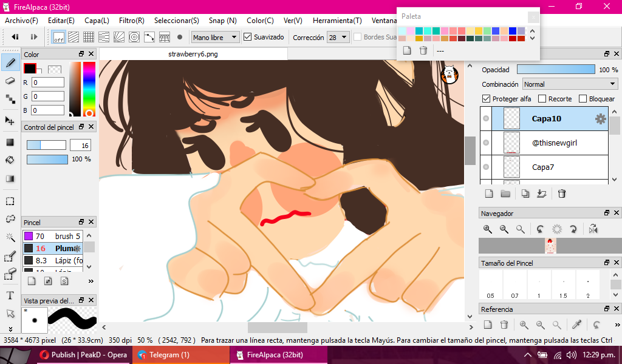Pick the Magic Wand tool

(10, 238)
